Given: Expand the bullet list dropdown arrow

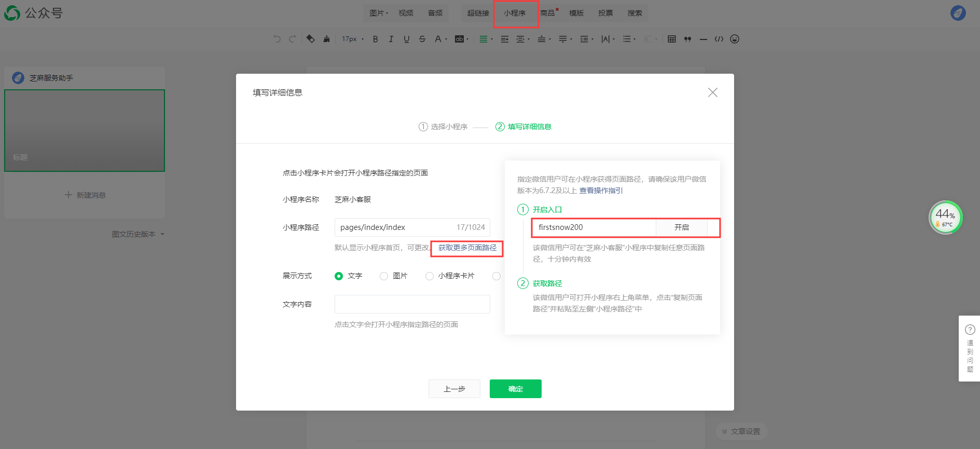Looking at the screenshot, I should 634,39.
